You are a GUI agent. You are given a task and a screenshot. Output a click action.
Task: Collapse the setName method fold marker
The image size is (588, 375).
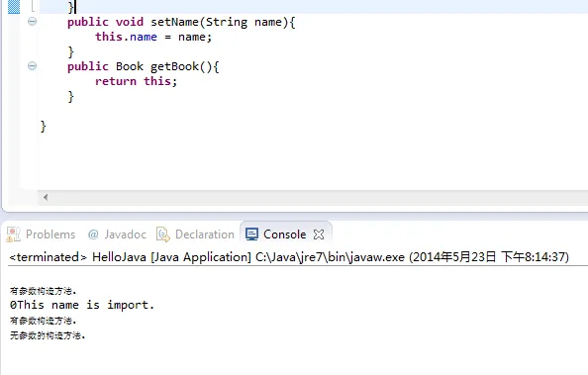coord(33,22)
